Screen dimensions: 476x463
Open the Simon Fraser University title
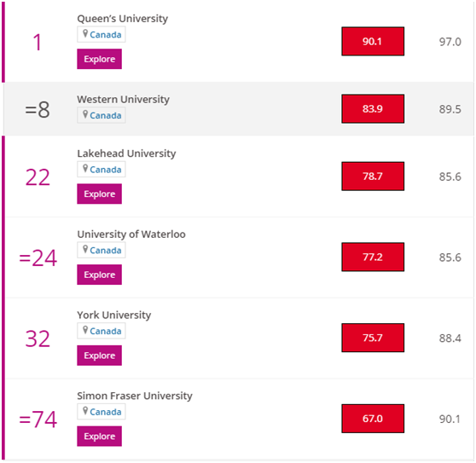[x=135, y=396]
